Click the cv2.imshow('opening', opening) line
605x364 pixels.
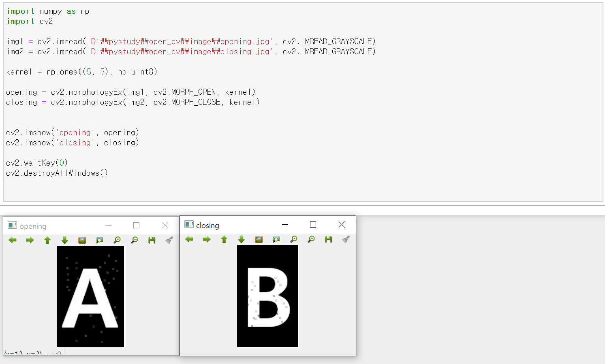click(x=73, y=132)
